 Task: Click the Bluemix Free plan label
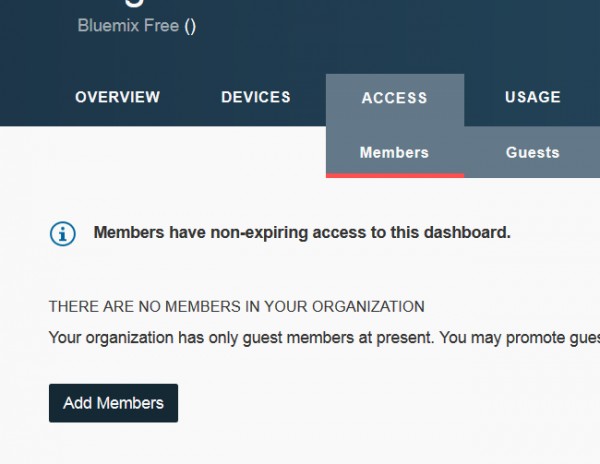129,26
